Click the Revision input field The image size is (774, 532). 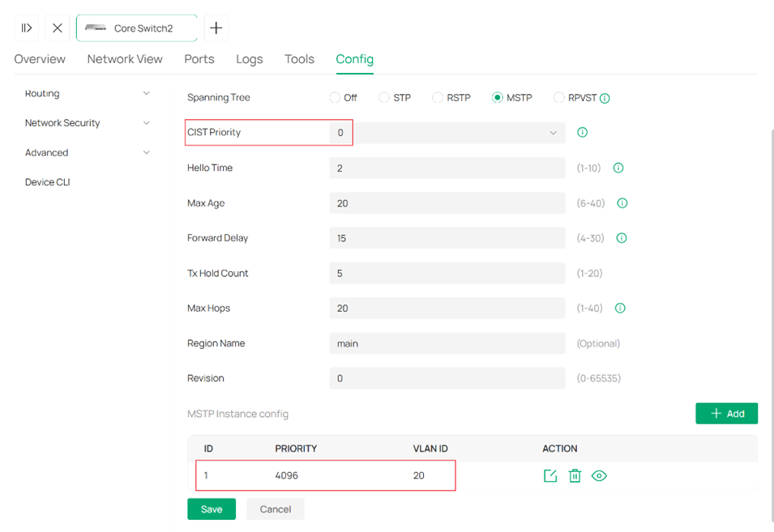pyautogui.click(x=447, y=378)
